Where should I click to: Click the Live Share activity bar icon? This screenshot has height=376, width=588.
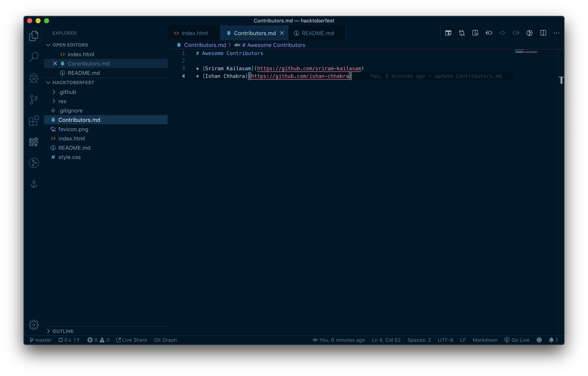click(34, 142)
